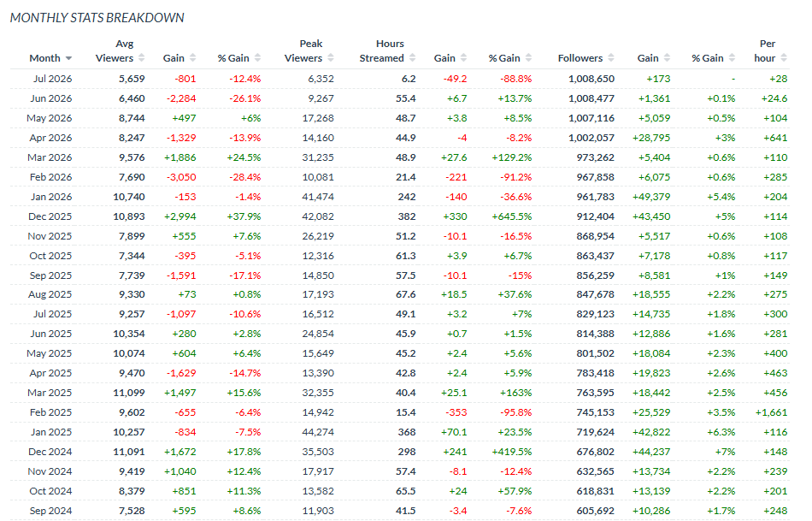
Task: Select the Jun 2026 month cell
Action: click(x=51, y=98)
